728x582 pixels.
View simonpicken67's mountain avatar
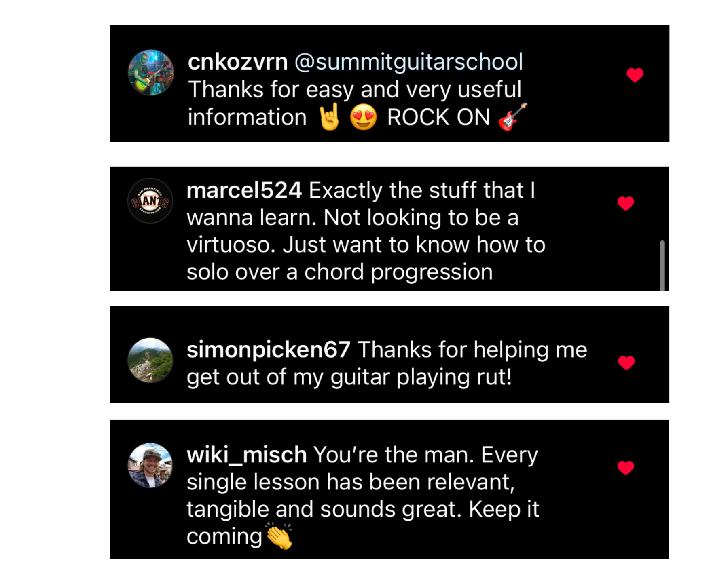150,360
